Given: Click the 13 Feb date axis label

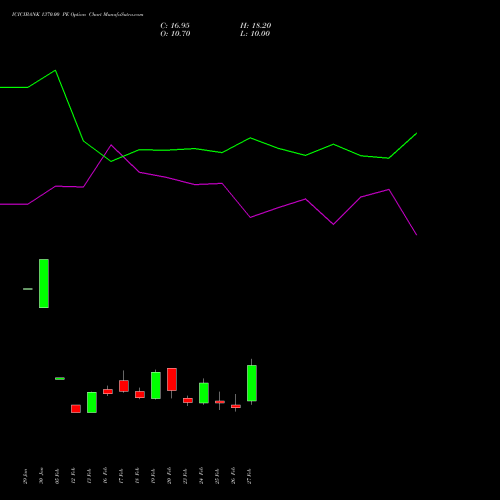Looking at the screenshot, I should pyautogui.click(x=89, y=476).
